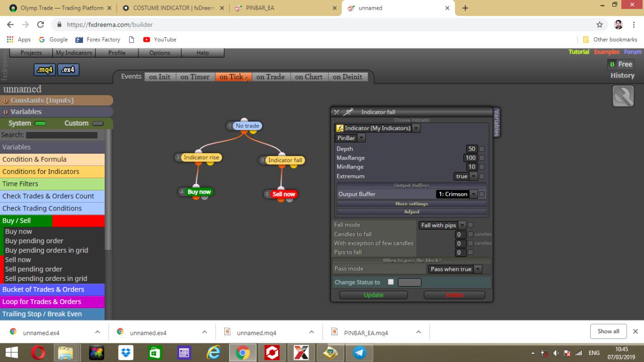Image resolution: width=644 pixels, height=362 pixels.
Task: Select the green Buy now block
Action: point(199,192)
